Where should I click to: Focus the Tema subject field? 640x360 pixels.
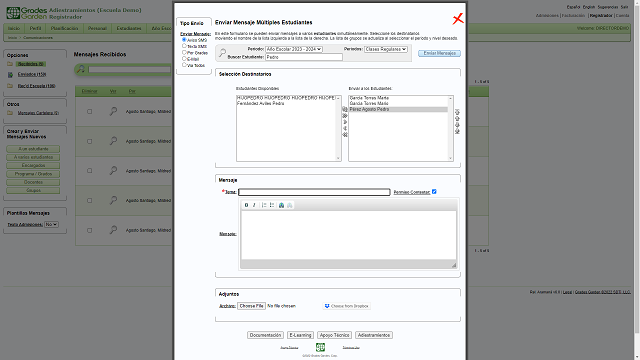[314, 192]
